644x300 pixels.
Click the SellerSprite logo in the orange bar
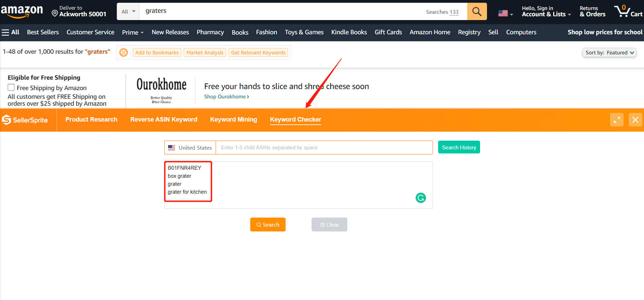(25, 120)
